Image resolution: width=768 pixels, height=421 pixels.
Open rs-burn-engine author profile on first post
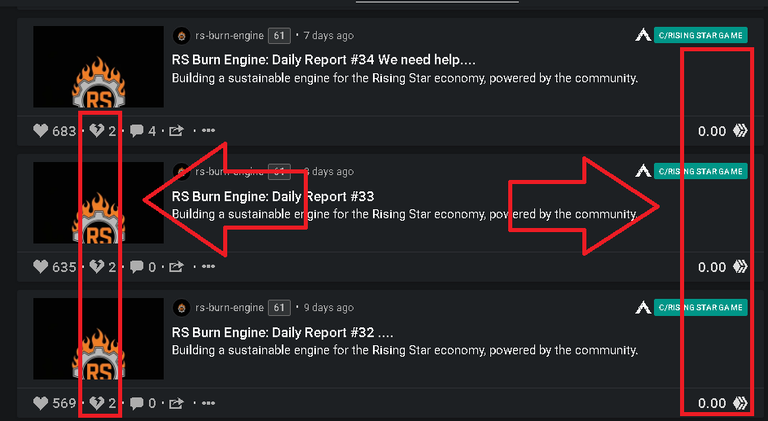click(229, 35)
